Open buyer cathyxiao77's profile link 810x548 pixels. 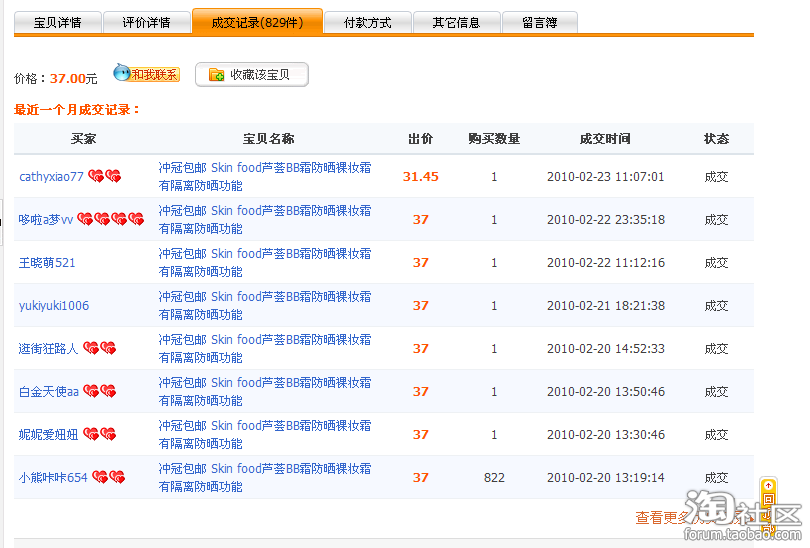51,177
